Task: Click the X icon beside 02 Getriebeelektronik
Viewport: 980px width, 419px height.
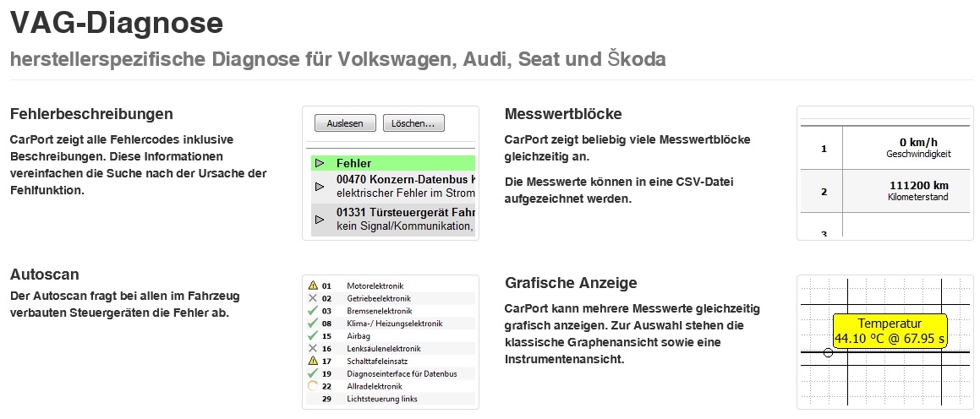Action: pyautogui.click(x=313, y=298)
